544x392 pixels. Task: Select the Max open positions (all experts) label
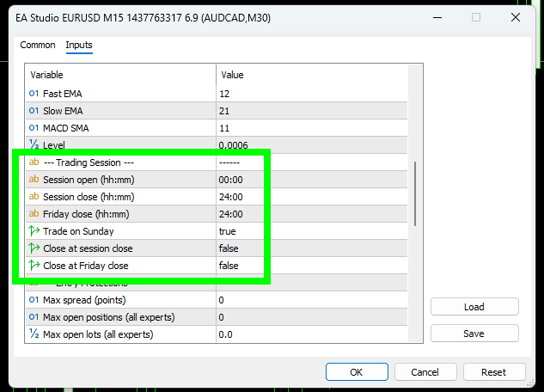tap(108, 317)
